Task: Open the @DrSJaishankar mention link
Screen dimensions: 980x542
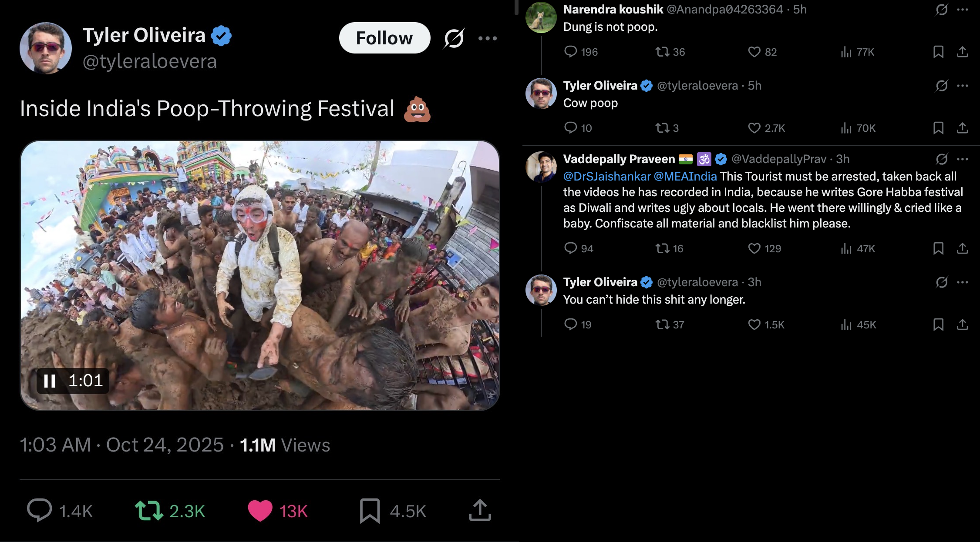Action: [x=606, y=176]
